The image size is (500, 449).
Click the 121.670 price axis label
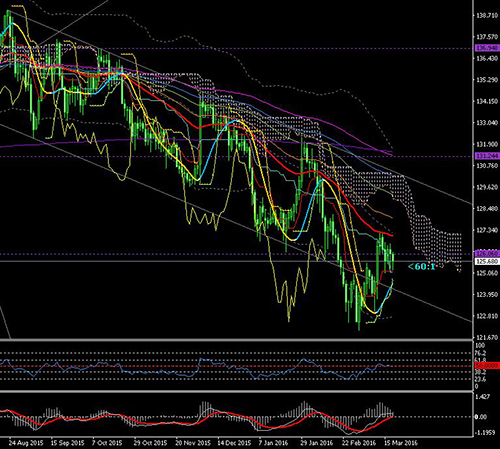coord(487,337)
